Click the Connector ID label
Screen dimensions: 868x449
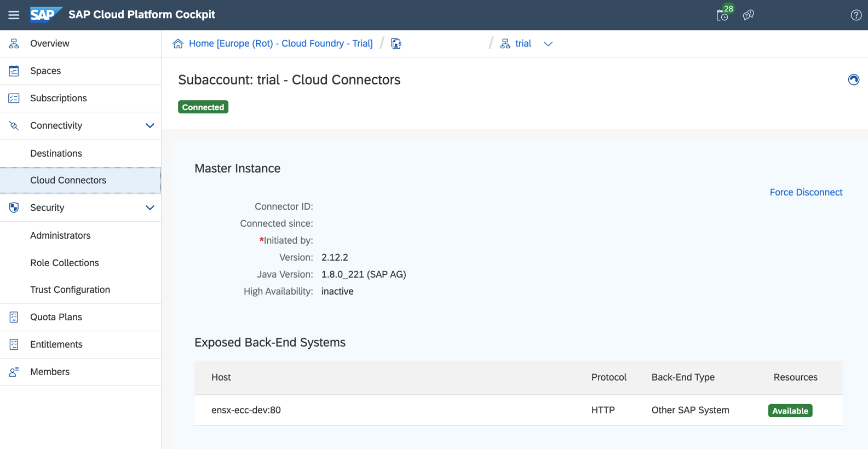(284, 206)
